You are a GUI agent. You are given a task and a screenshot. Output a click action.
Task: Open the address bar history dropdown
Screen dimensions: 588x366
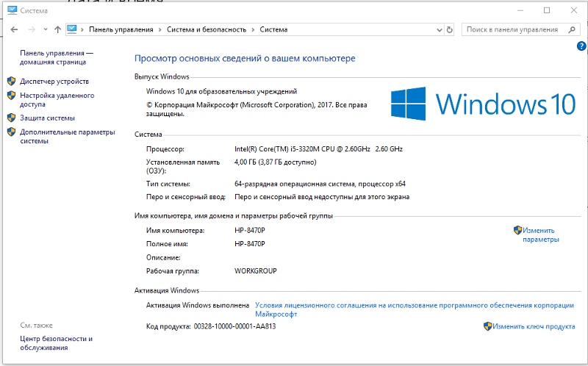tap(440, 30)
